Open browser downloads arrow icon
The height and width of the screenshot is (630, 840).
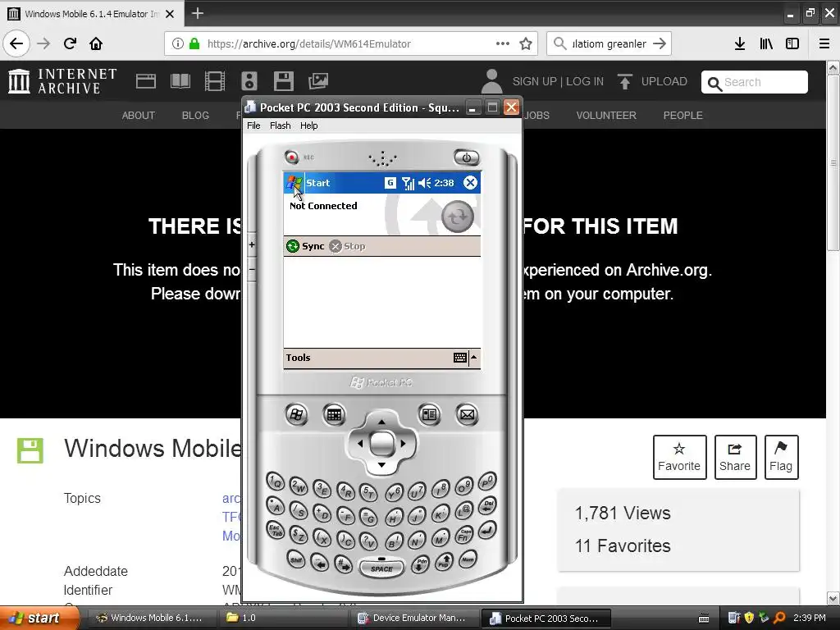pyautogui.click(x=740, y=43)
